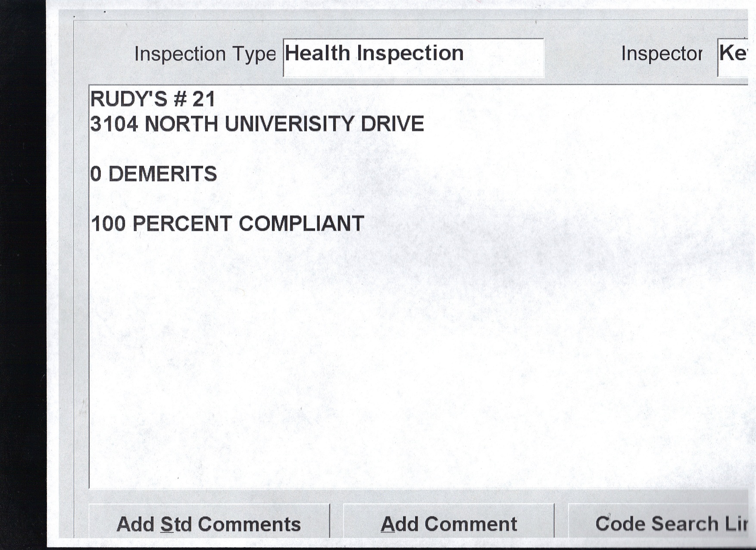Click the Inspection Type field showing Health Inspection
756x550 pixels.
coord(413,57)
